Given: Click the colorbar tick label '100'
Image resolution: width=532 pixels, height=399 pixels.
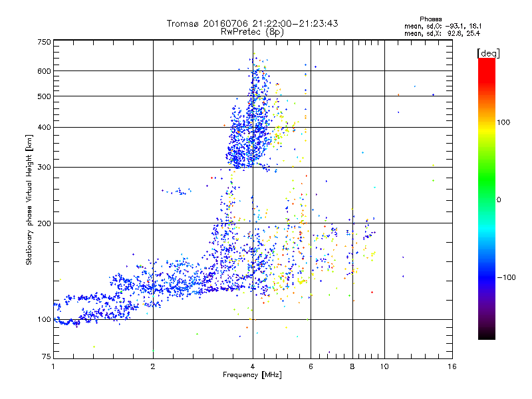Looking at the screenshot, I should pyautogui.click(x=503, y=122).
